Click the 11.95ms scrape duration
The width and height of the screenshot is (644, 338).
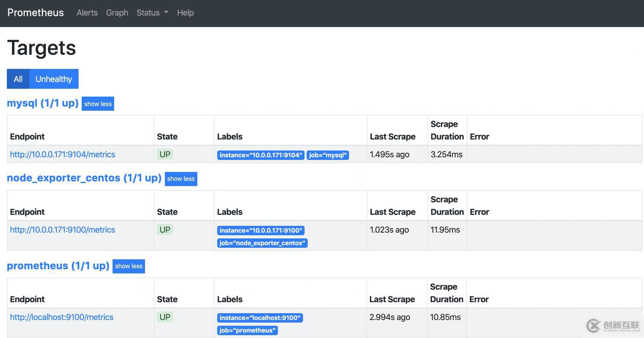[x=445, y=230]
